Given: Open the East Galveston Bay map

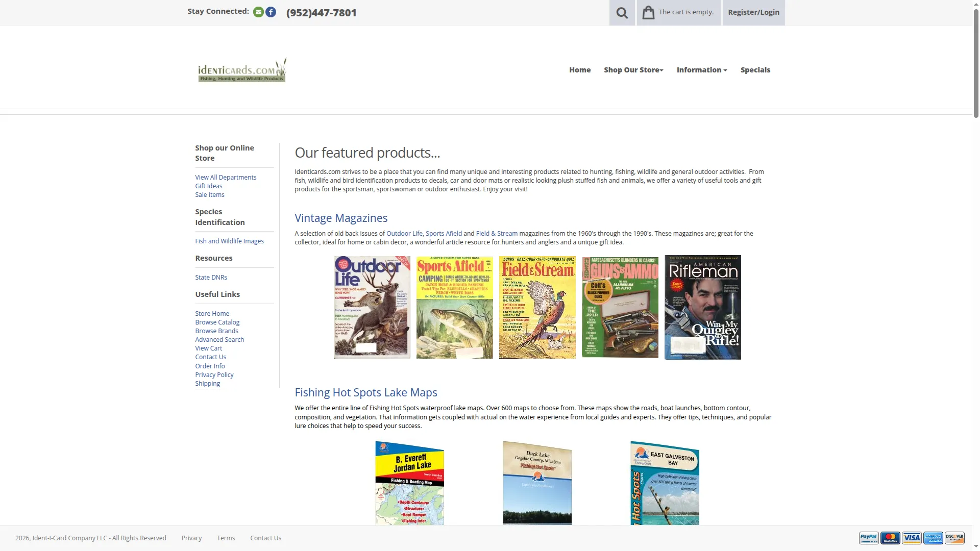Looking at the screenshot, I should coord(665,483).
